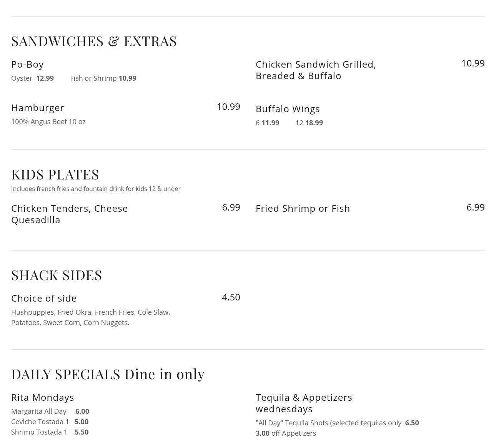Select the Fried Shrimp or Fish item
This screenshot has height=448, width=496.
click(303, 208)
